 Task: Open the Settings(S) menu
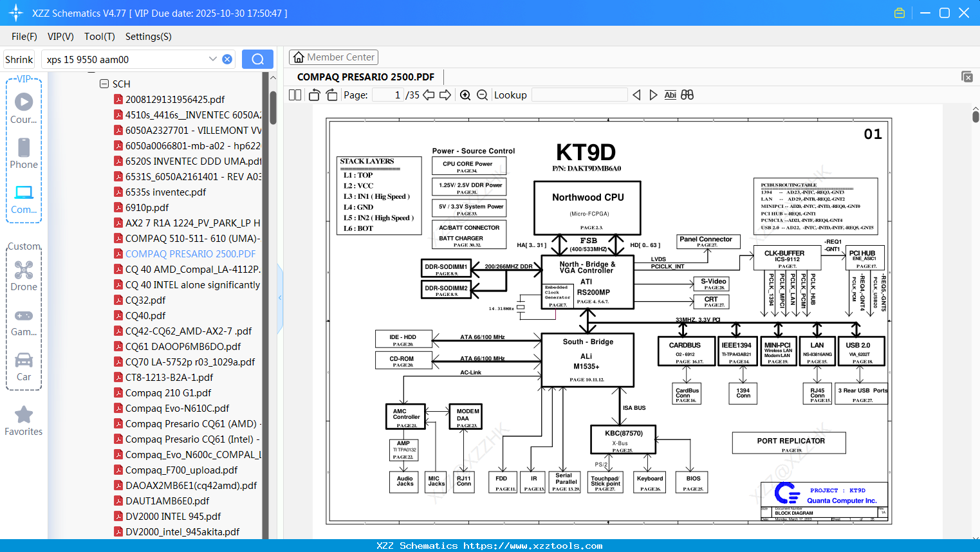(x=149, y=37)
